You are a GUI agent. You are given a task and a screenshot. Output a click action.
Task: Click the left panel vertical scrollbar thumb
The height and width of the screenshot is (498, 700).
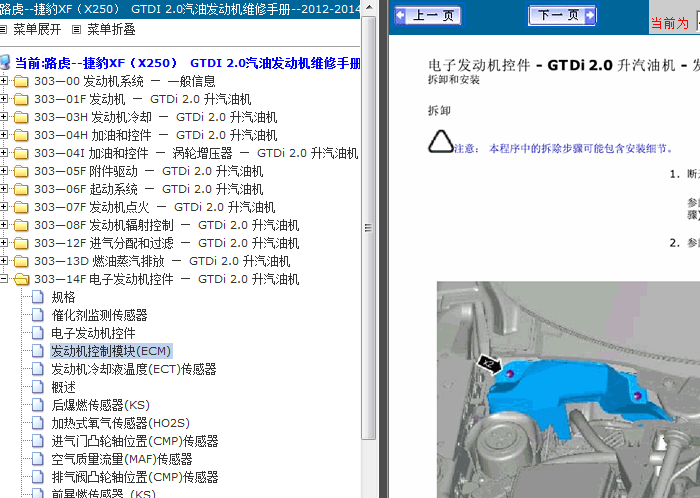pyautogui.click(x=369, y=228)
